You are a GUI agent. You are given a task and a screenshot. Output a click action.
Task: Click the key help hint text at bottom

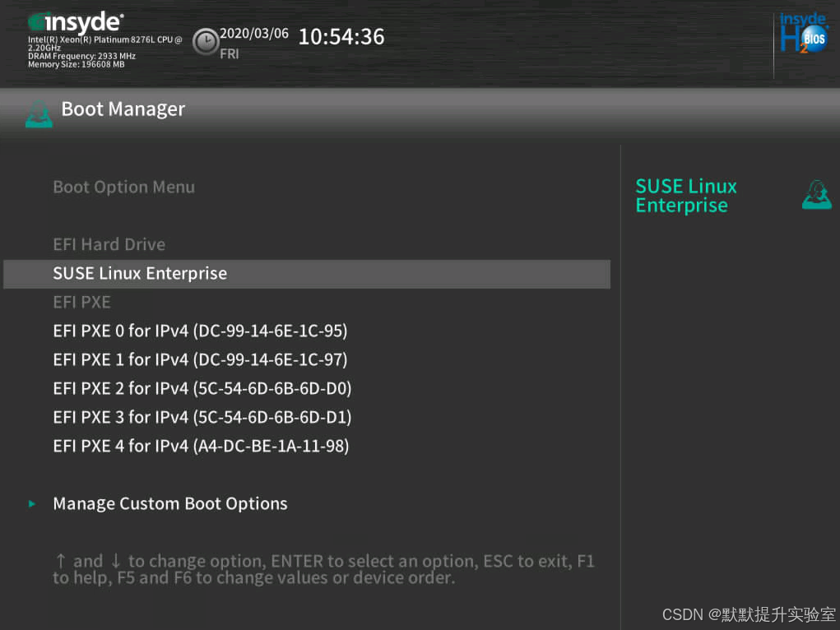pyautogui.click(x=323, y=569)
